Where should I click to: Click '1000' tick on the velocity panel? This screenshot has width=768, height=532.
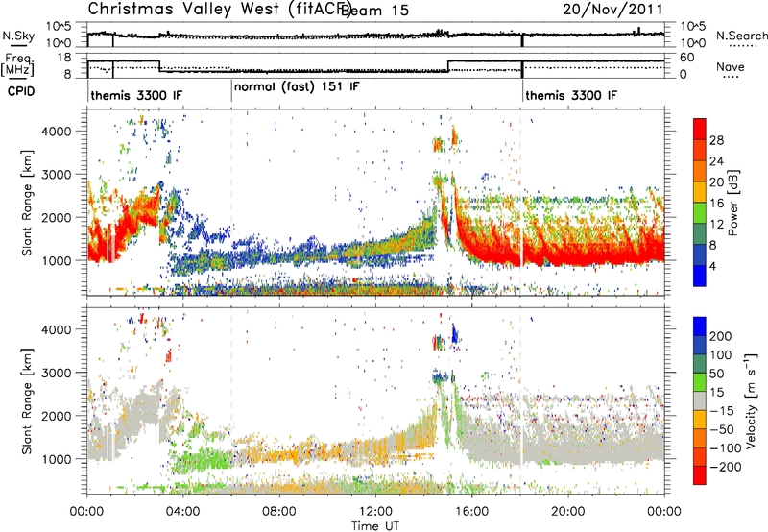(56, 459)
